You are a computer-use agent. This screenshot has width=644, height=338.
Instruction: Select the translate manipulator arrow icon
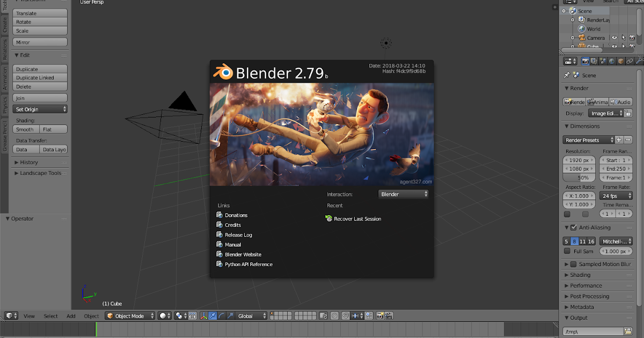click(213, 316)
